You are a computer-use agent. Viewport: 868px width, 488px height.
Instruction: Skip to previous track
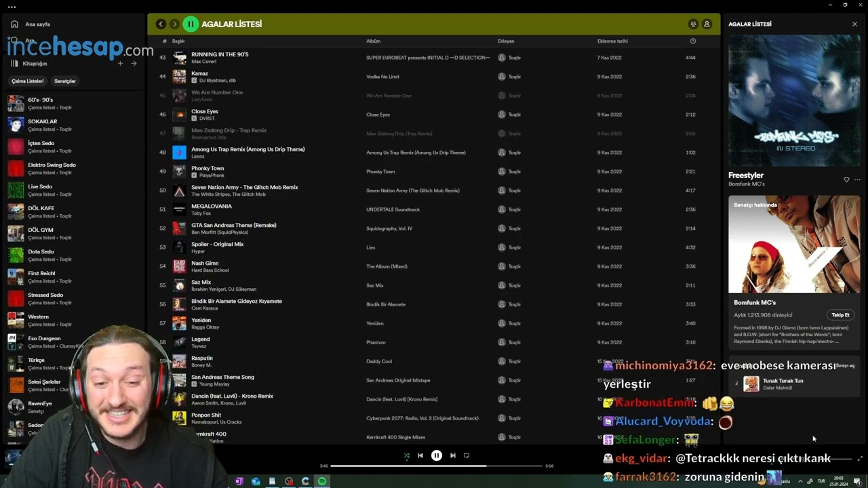tap(420, 455)
